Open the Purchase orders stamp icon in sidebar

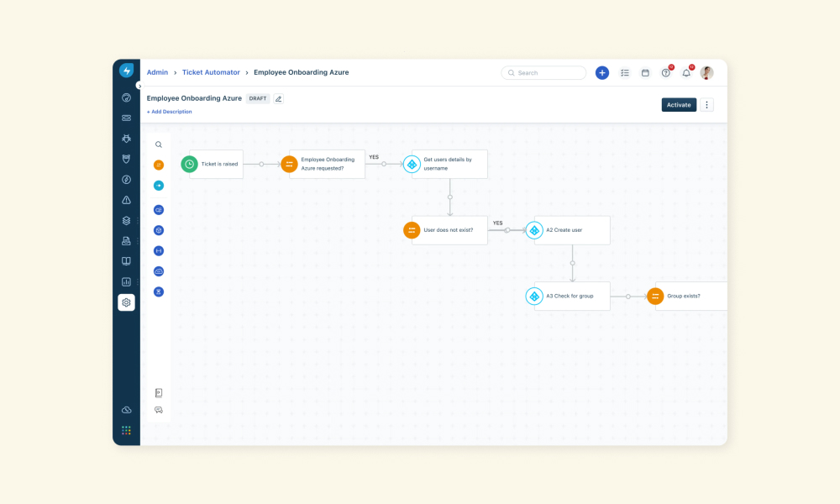tap(127, 241)
